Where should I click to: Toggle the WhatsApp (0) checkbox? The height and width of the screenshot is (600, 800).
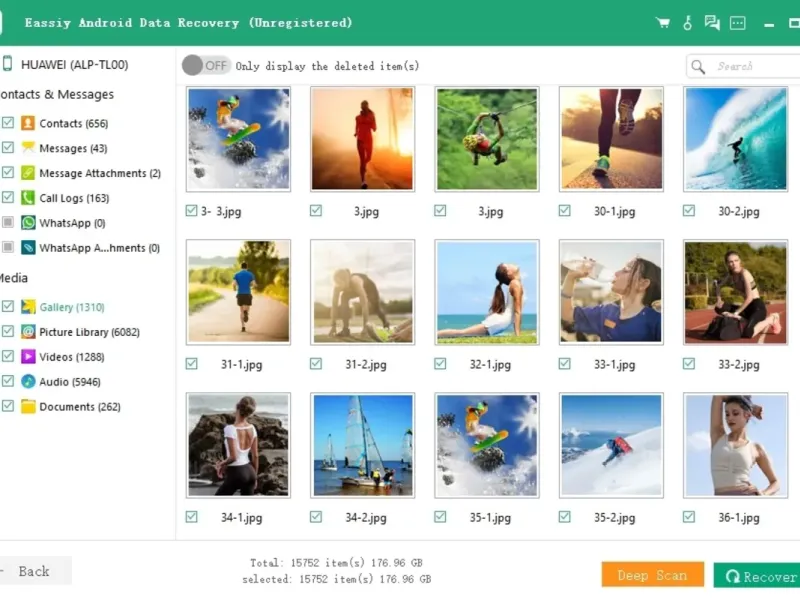pos(8,222)
